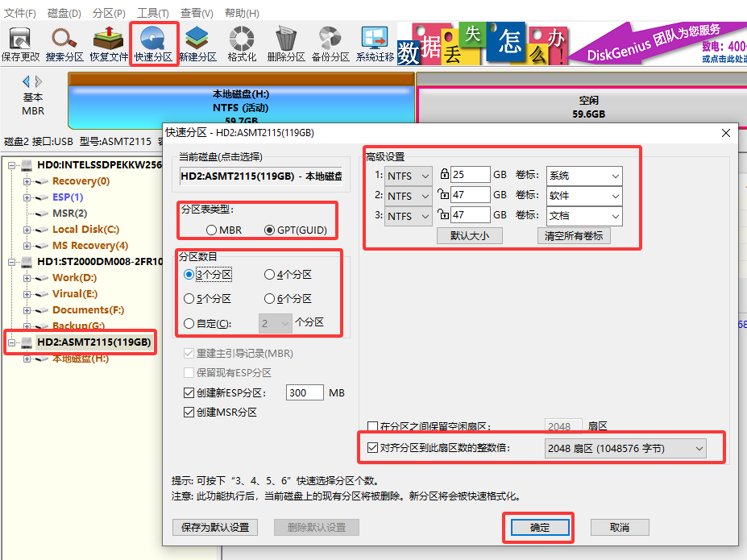Toggle 创建MSR分区 checkbox
The width and height of the screenshot is (747, 560).
point(189,413)
